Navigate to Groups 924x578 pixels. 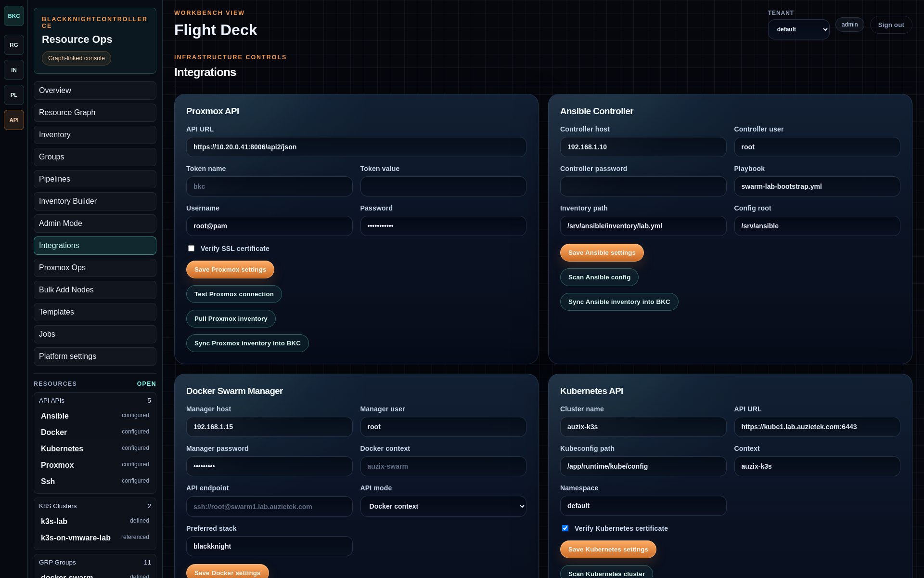coord(95,157)
